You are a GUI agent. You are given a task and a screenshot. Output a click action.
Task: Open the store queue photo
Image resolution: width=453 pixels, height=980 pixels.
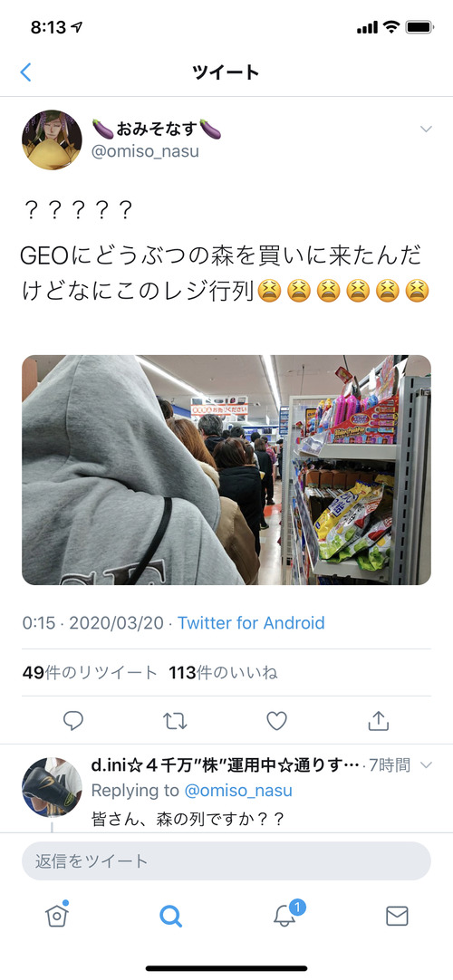[x=226, y=470]
